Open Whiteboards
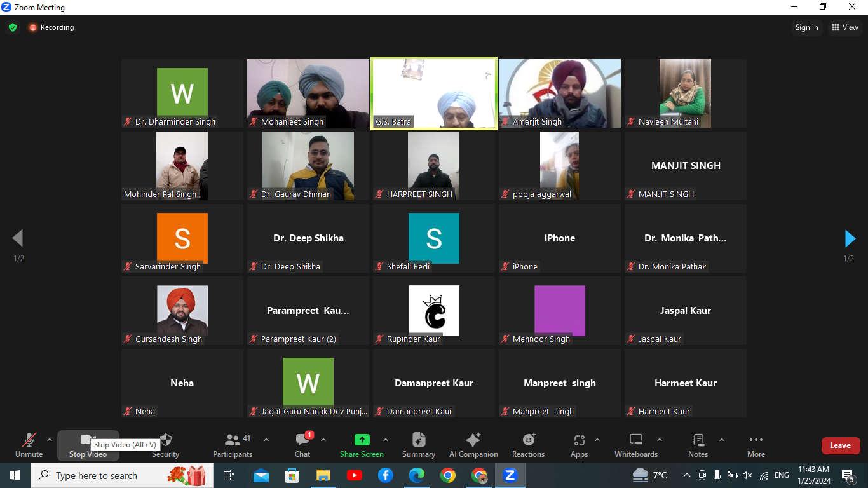 click(x=636, y=445)
